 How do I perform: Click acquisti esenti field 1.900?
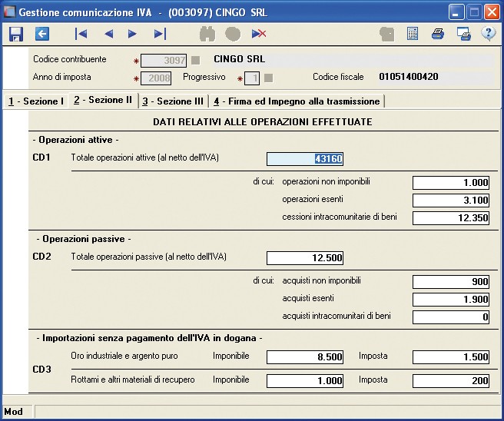(451, 299)
